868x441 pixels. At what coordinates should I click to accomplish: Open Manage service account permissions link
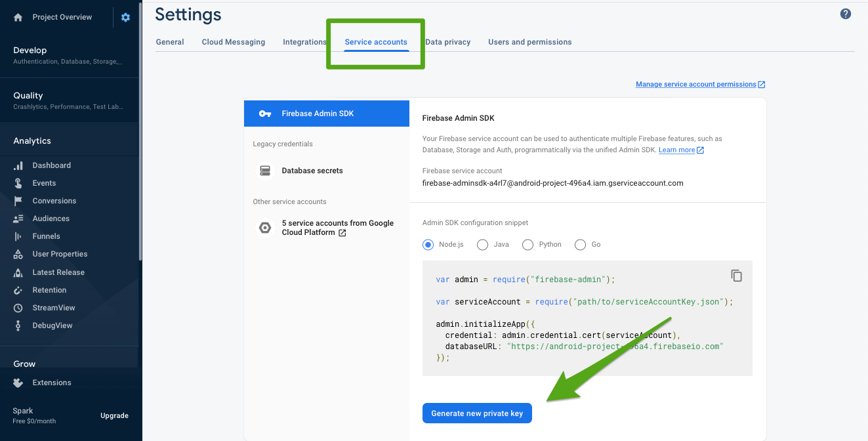coord(696,85)
